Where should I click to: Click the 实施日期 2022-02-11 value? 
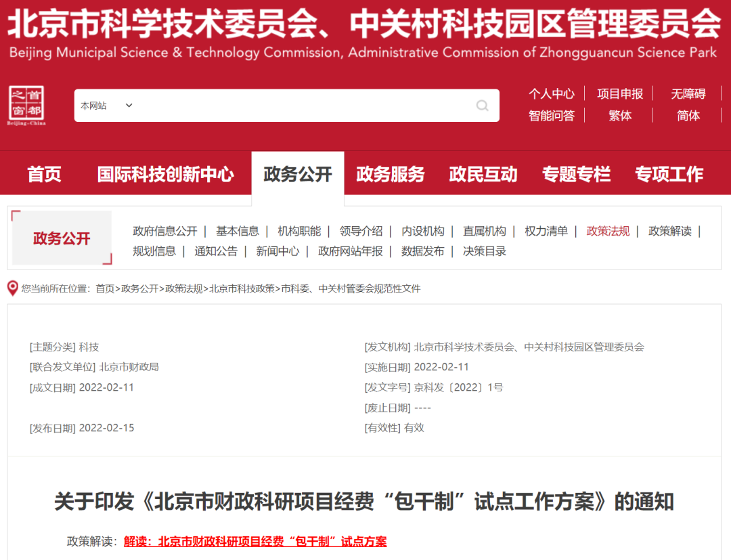[441, 367]
